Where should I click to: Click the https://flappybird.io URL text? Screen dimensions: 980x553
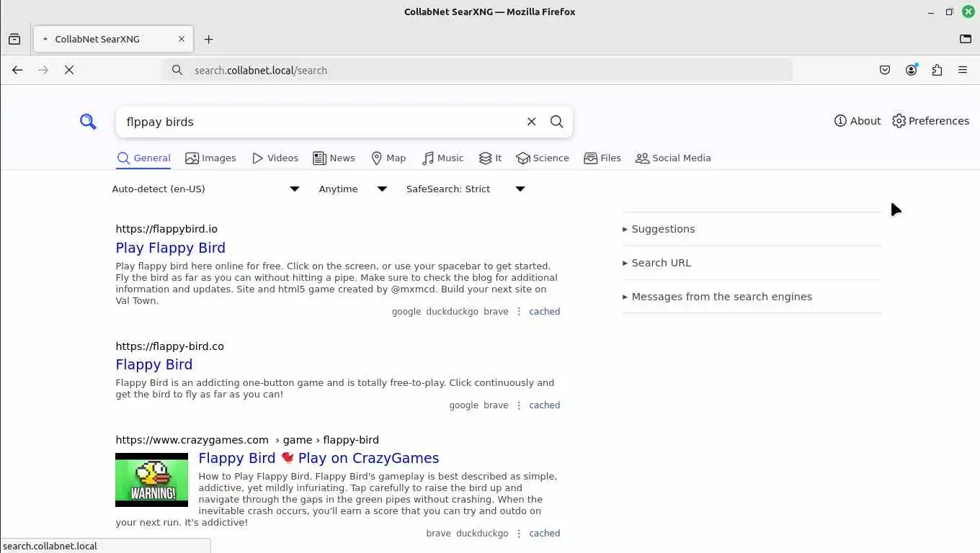click(x=166, y=229)
